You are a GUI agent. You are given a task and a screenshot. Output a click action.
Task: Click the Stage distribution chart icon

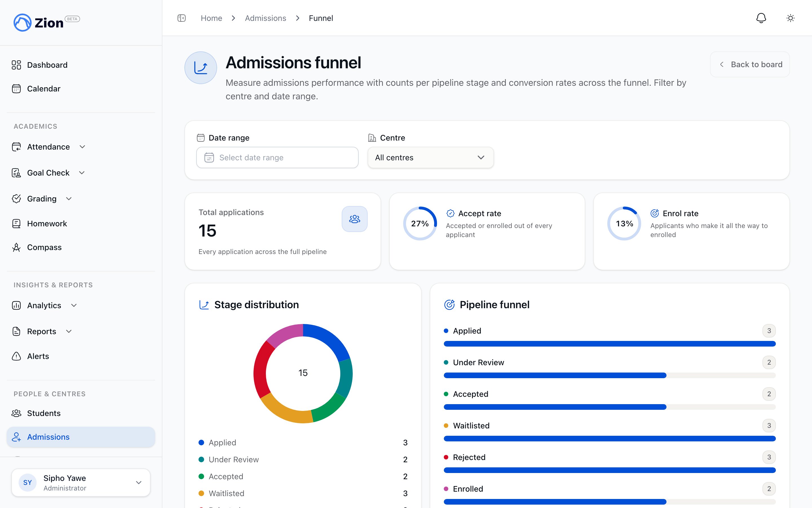[204, 305]
